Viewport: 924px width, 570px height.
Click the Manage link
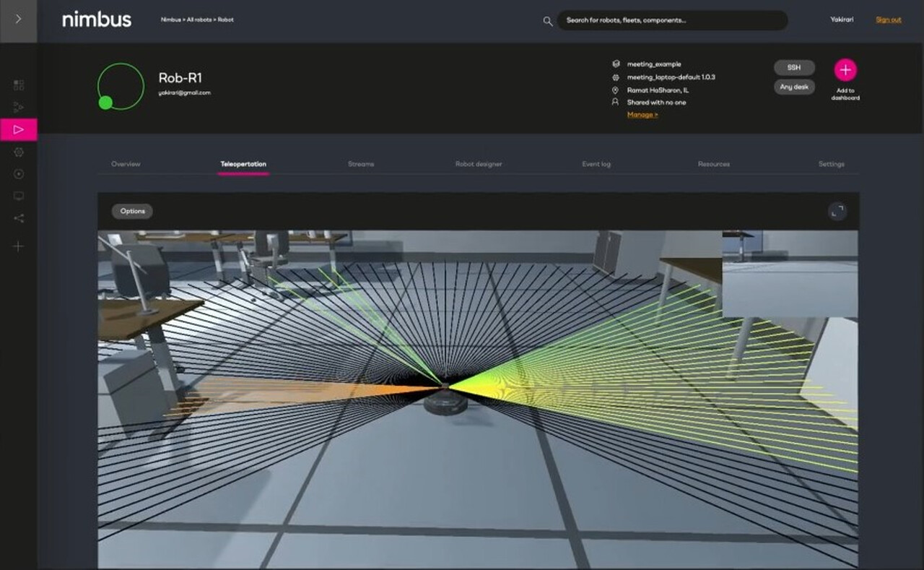coord(642,115)
